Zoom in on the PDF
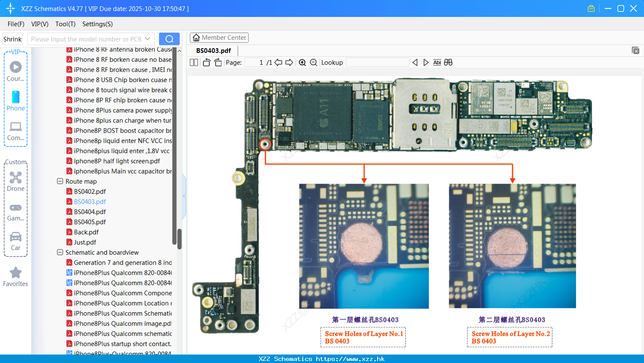The image size is (644, 363). (302, 63)
